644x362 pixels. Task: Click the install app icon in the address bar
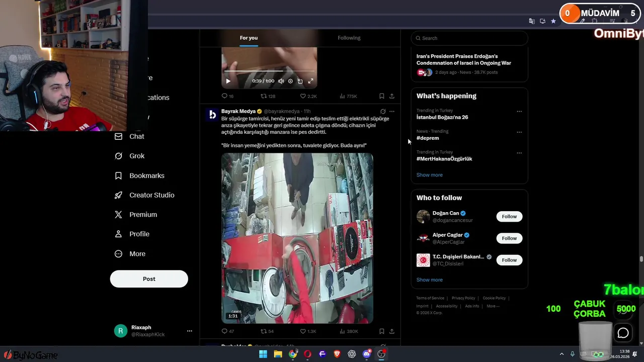tap(542, 21)
